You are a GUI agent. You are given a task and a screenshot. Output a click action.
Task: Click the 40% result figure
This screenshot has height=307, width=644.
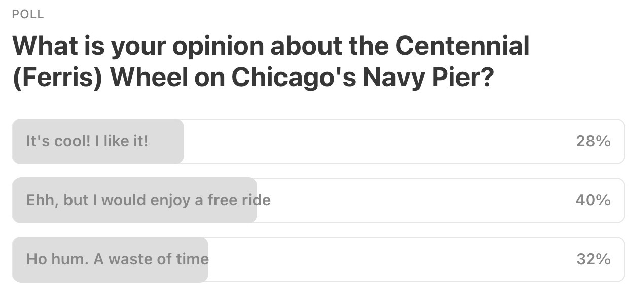(593, 200)
